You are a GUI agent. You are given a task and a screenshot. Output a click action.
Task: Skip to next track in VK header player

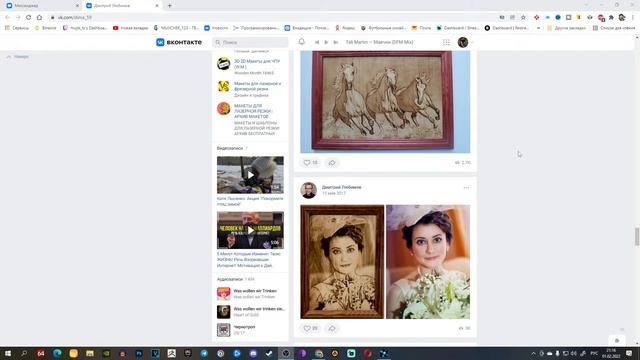(336, 42)
